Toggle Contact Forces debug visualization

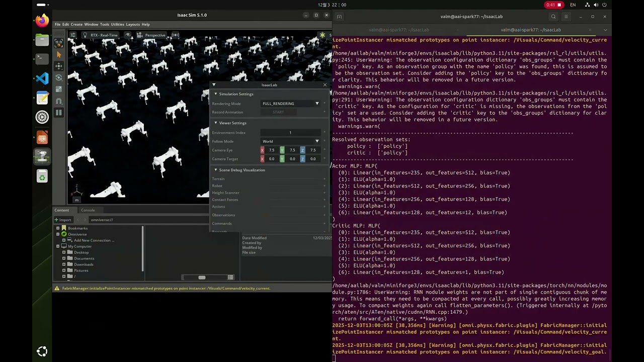(325, 200)
